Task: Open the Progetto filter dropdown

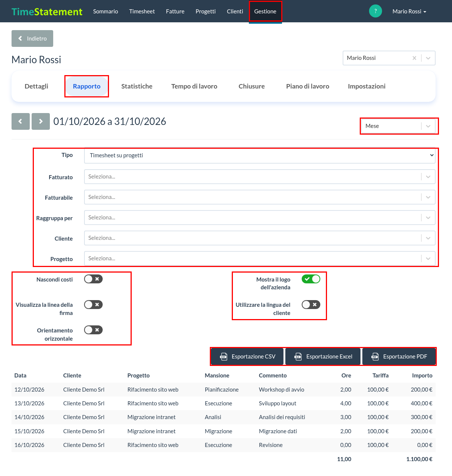Action: (x=260, y=258)
